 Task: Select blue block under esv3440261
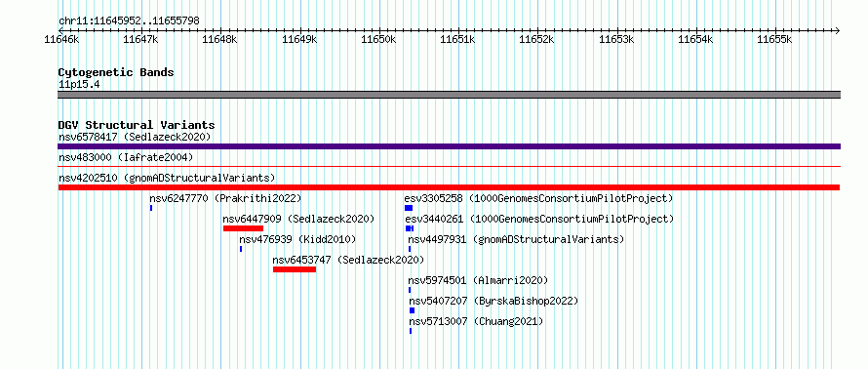pos(410,228)
